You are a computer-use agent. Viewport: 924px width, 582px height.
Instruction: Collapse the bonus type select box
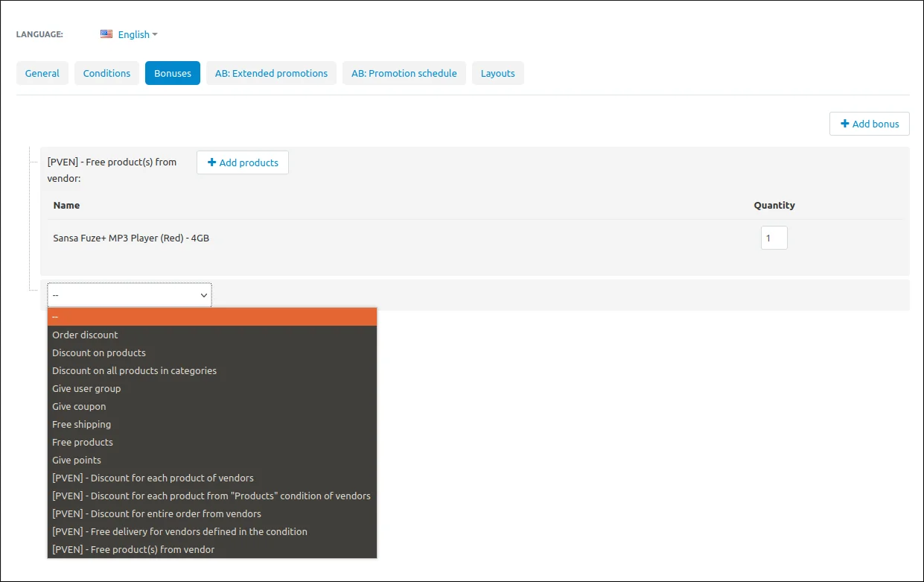coord(130,295)
